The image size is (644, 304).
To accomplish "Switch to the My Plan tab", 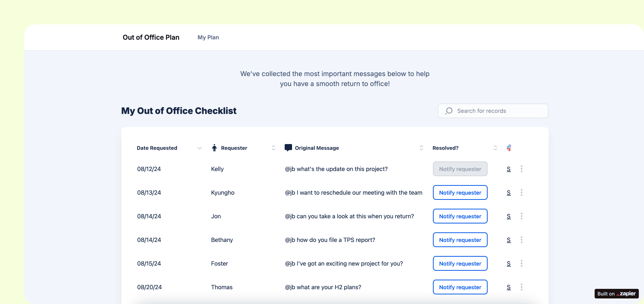I will pyautogui.click(x=208, y=37).
